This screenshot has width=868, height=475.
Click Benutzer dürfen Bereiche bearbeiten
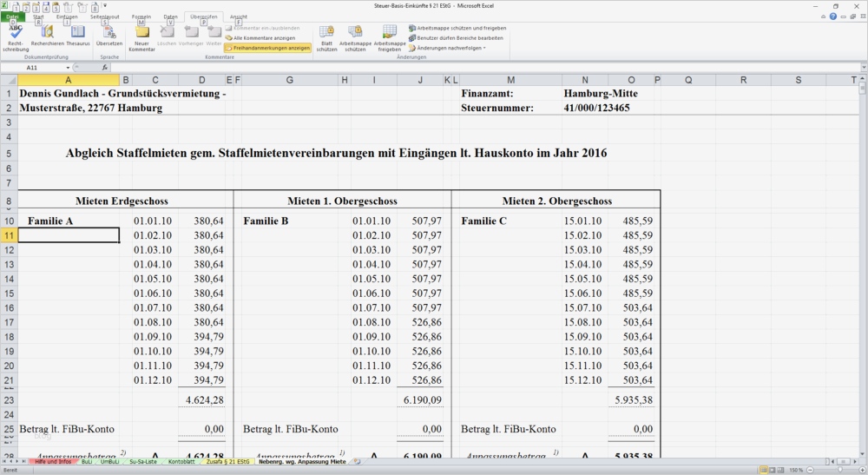tap(457, 38)
